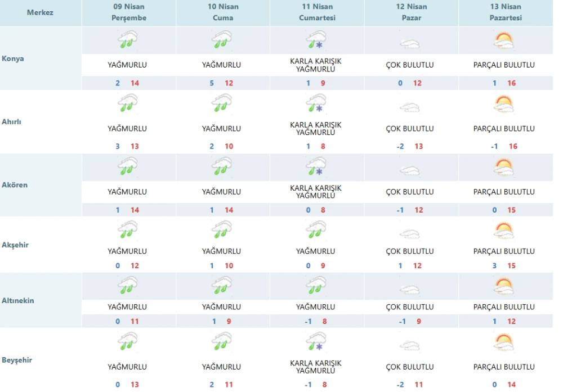563x392 pixels.
Task: Click Konya's ÇOK BULUTLU text for 12 Nisan
Action: click(410, 65)
